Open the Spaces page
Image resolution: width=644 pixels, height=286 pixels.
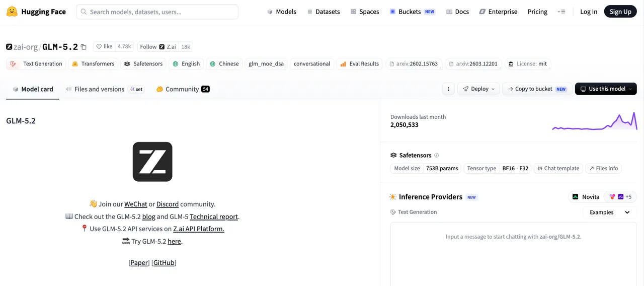pos(365,12)
